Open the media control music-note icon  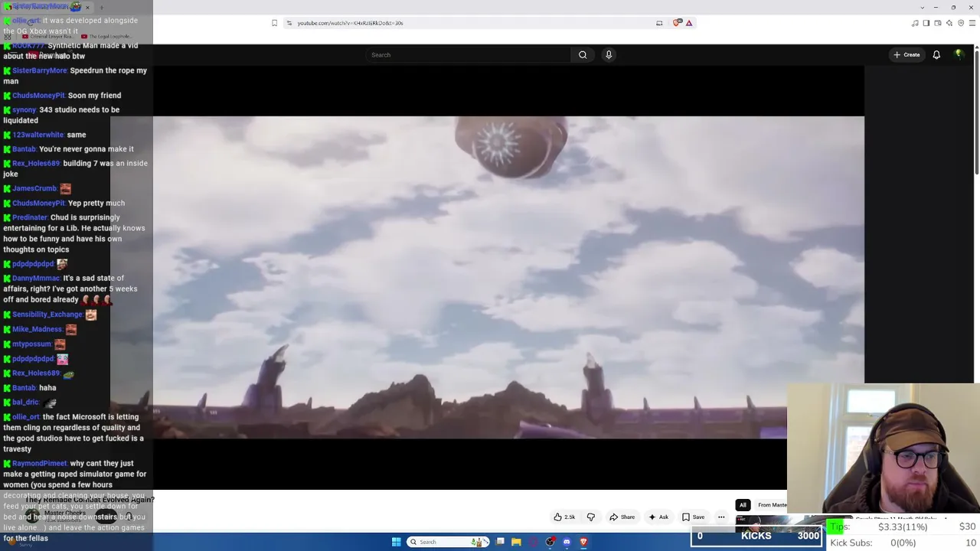[915, 23]
